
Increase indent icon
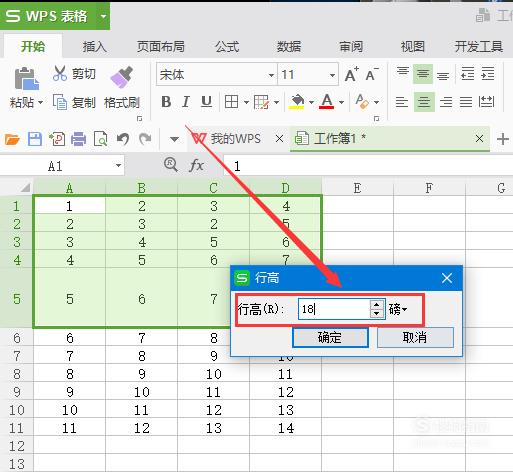click(x=488, y=74)
